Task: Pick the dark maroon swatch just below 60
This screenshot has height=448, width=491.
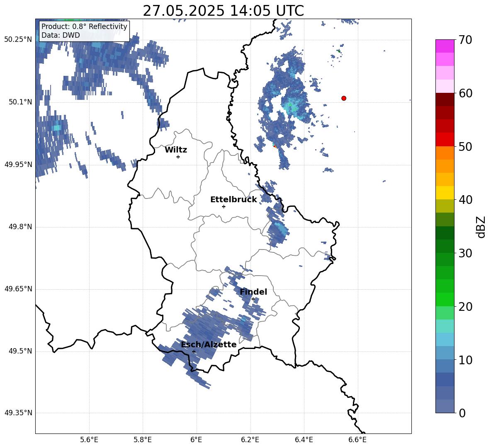Action: tap(445, 99)
